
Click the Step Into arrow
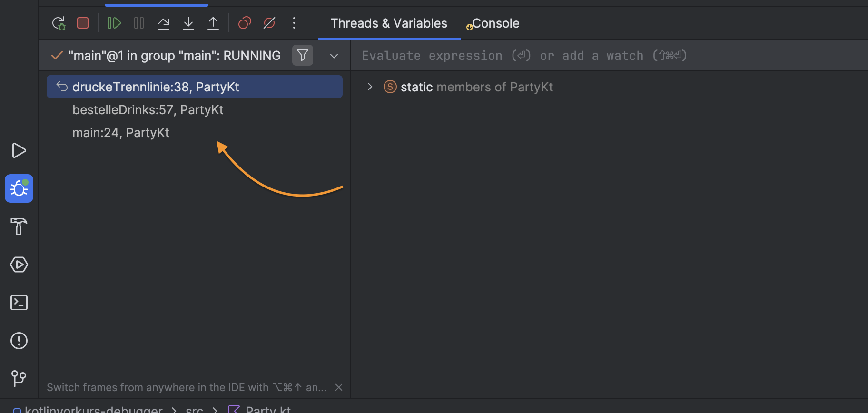click(x=188, y=23)
